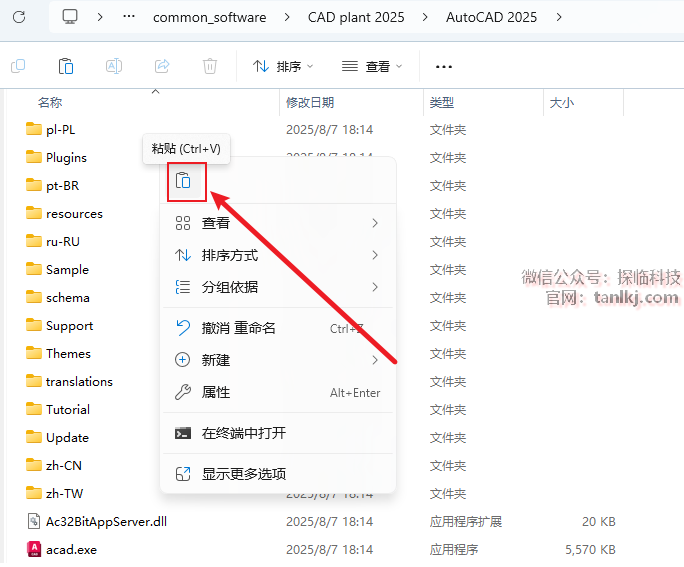Viewport: 684px width, 567px height.
Task: Open 新建 submenu in context menu
Action: (277, 360)
